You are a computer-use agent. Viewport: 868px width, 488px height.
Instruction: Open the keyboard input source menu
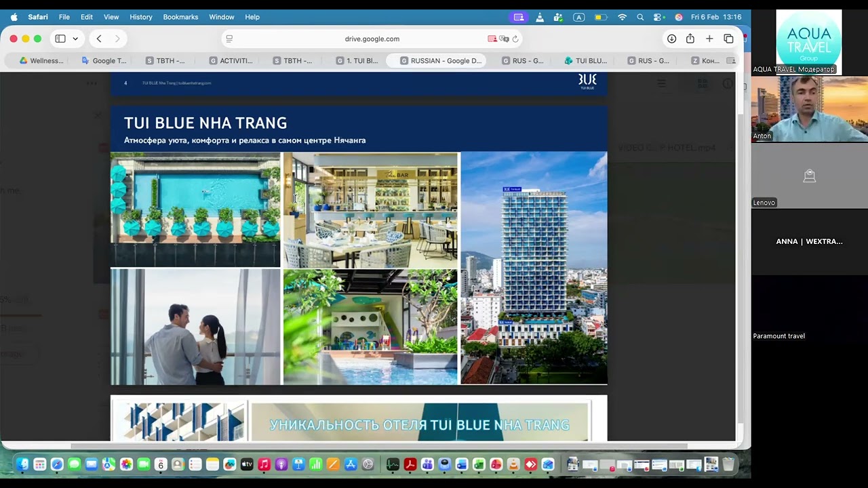coord(579,17)
